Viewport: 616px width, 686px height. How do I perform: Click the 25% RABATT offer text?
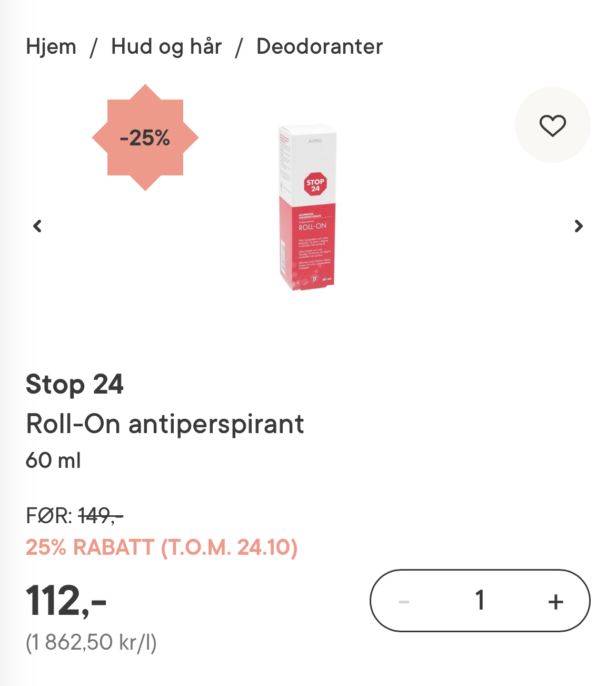(162, 547)
